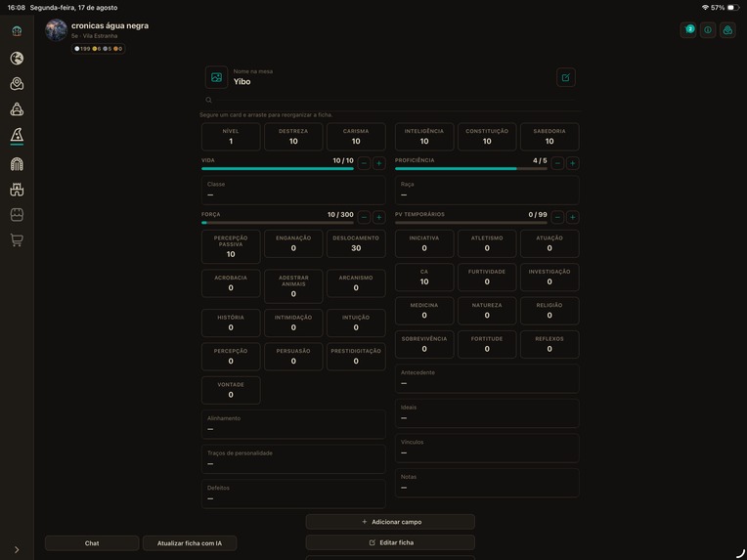Click the Classe field
The width and height of the screenshot is (747, 560).
293,190
